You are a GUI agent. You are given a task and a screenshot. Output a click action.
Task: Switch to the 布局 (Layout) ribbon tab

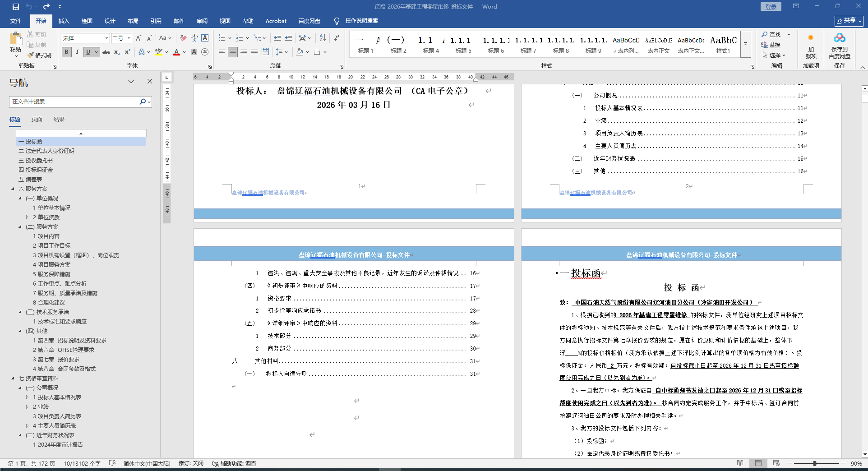133,21
